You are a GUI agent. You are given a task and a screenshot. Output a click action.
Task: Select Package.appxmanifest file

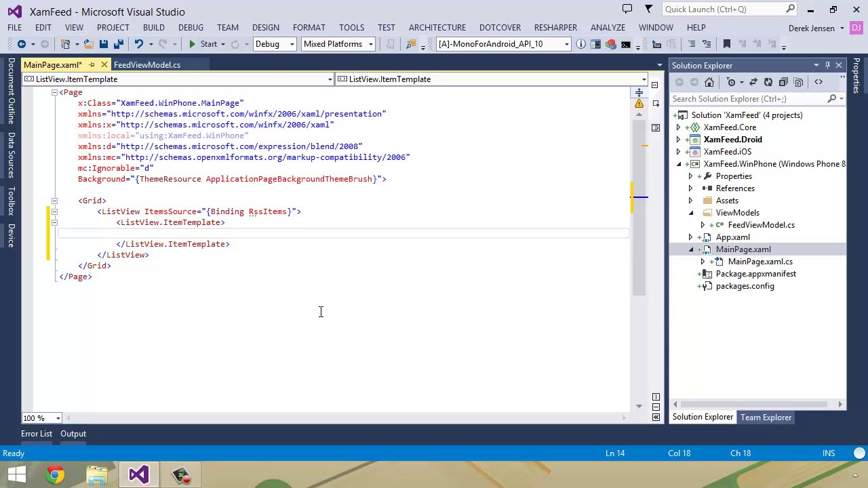point(755,274)
